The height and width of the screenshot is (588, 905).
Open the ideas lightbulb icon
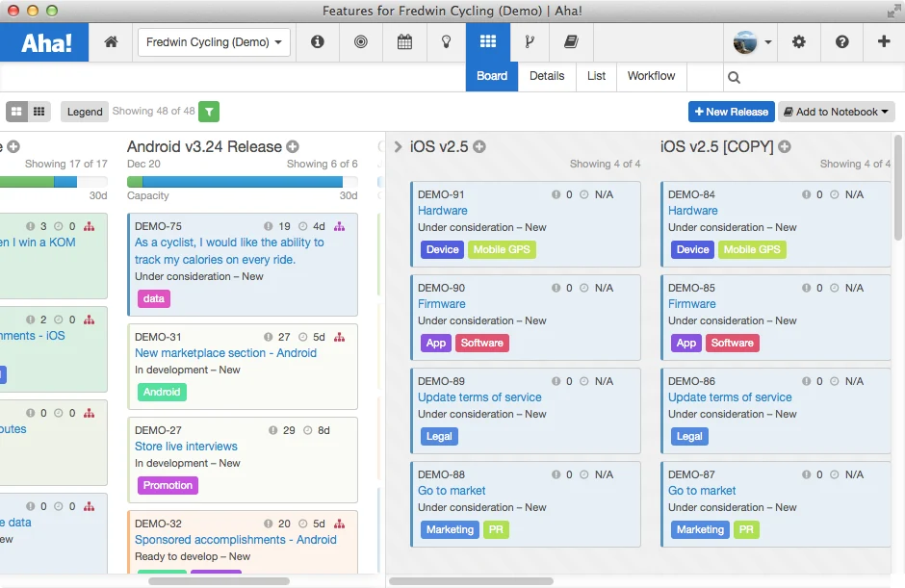[x=446, y=41]
